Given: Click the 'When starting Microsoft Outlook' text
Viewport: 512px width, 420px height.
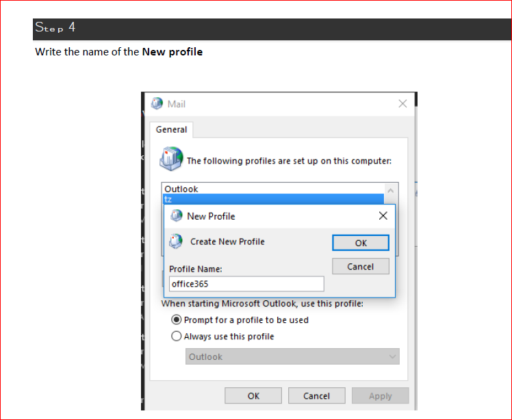Looking at the screenshot, I should tap(262, 304).
